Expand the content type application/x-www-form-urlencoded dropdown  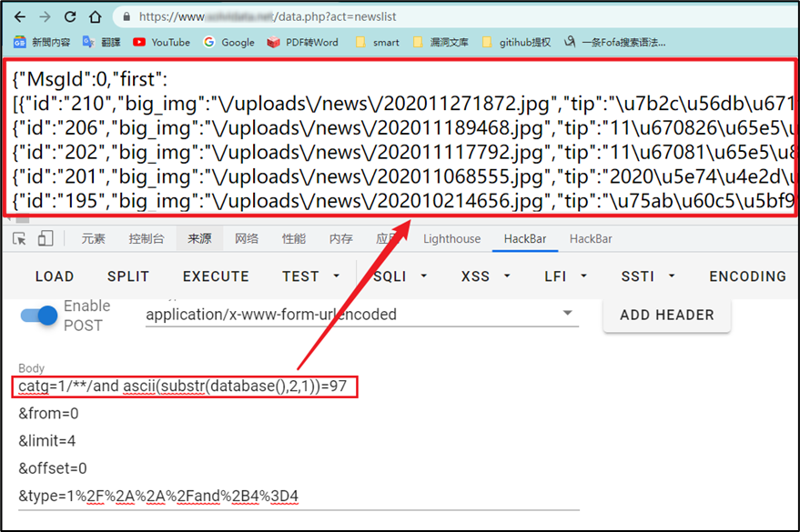(361, 314)
